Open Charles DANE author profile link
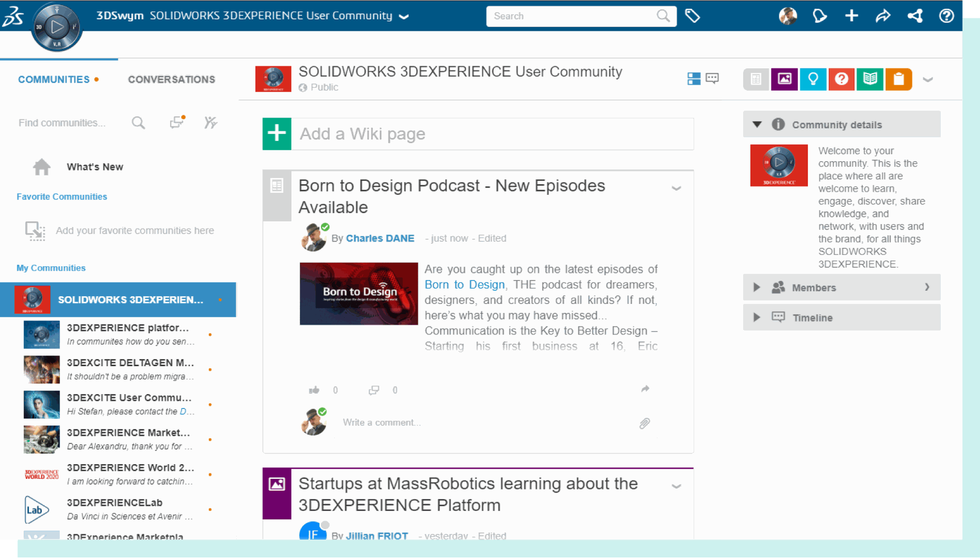 (x=380, y=238)
